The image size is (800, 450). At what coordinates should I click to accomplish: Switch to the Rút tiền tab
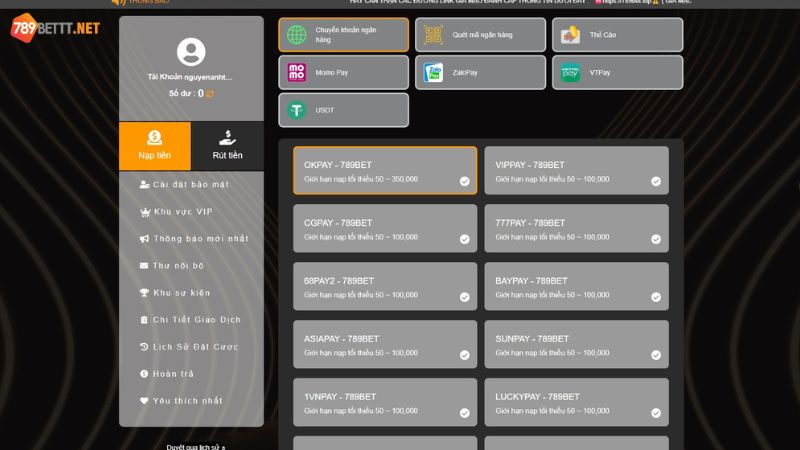[x=228, y=146]
